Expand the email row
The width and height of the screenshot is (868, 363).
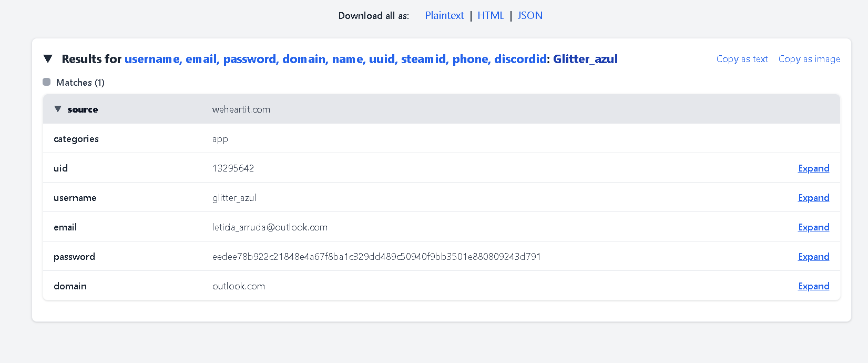point(813,227)
